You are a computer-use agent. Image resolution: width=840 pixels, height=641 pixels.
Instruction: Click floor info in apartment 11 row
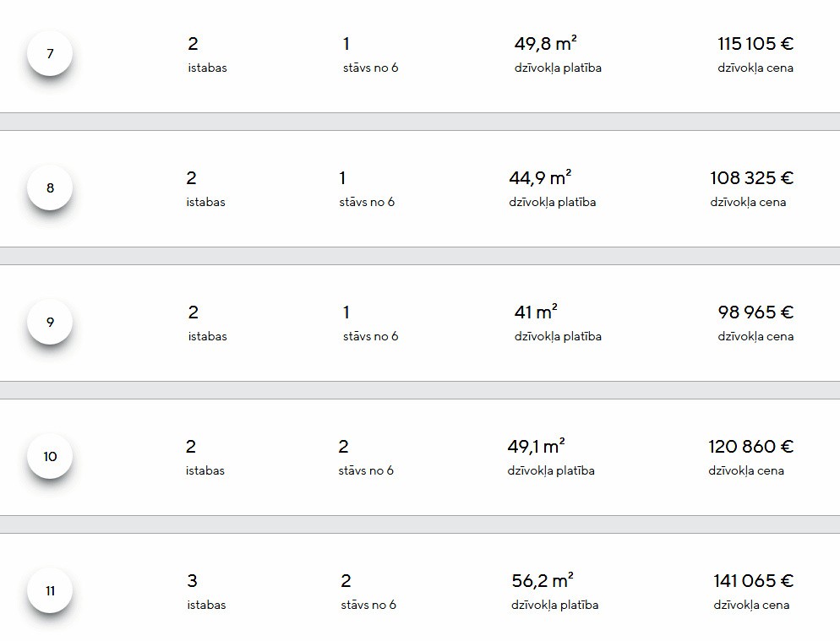pos(346,581)
